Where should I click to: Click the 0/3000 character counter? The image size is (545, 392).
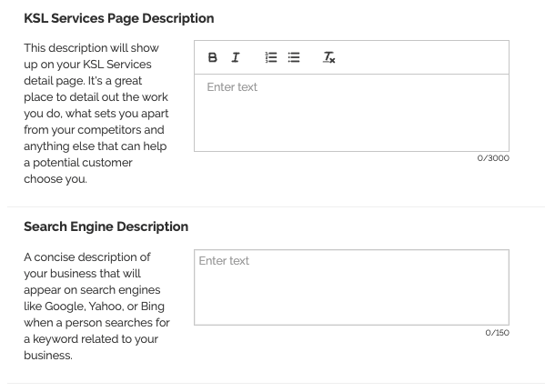(493, 158)
